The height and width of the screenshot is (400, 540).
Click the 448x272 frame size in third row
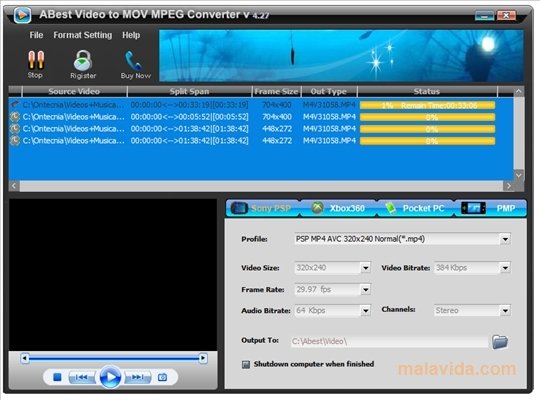277,129
